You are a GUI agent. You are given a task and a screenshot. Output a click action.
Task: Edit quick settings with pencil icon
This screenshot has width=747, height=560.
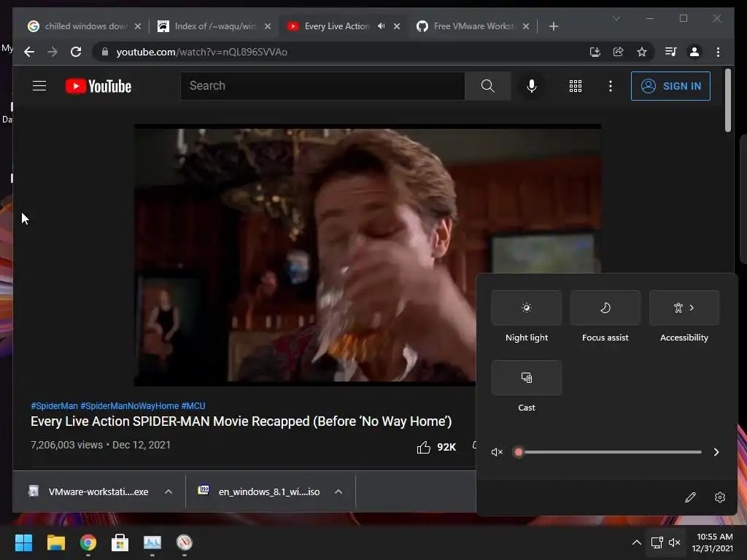[690, 497]
